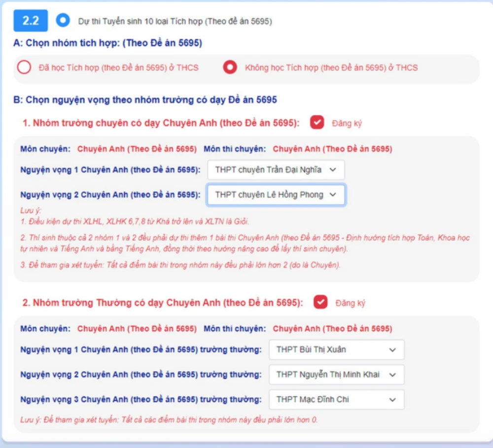This screenshot has height=448, width=493.
Task: Open Nguyện vọng 2 dropdown showing Lê Hồng Phong
Action: pos(276,195)
